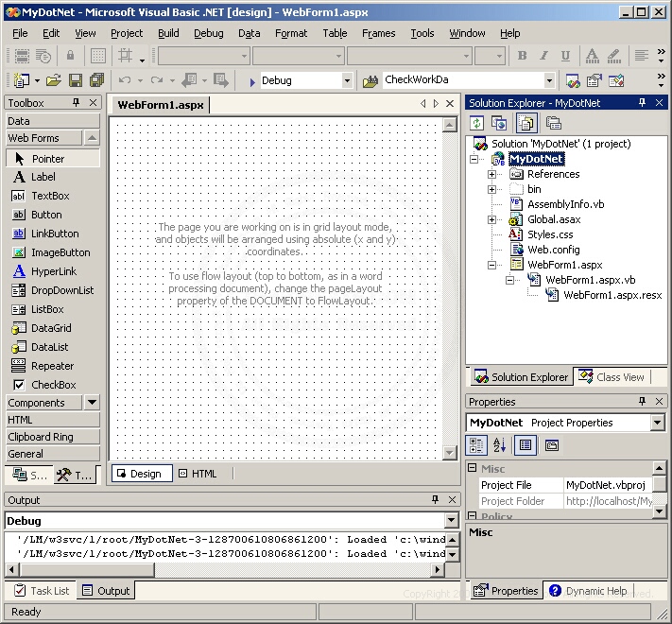This screenshot has height=624, width=672.
Task: Open the Dynamic Help tab
Action: [589, 591]
